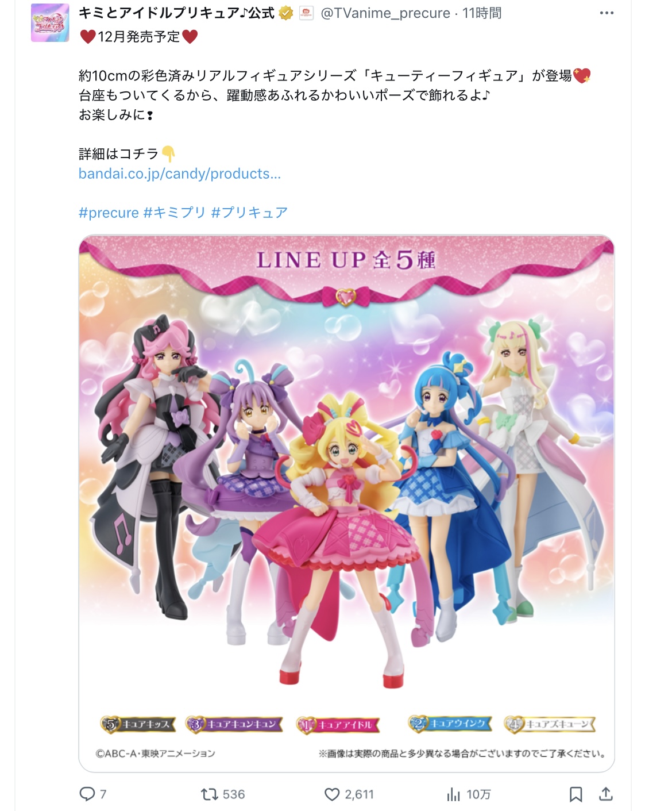Open the account display name キミとアイドルプリキュア

coord(177,13)
